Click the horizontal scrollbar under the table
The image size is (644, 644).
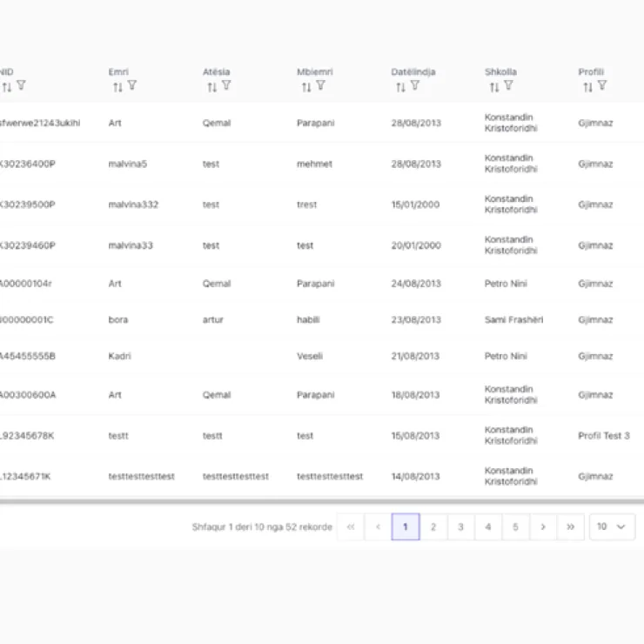coord(322,501)
